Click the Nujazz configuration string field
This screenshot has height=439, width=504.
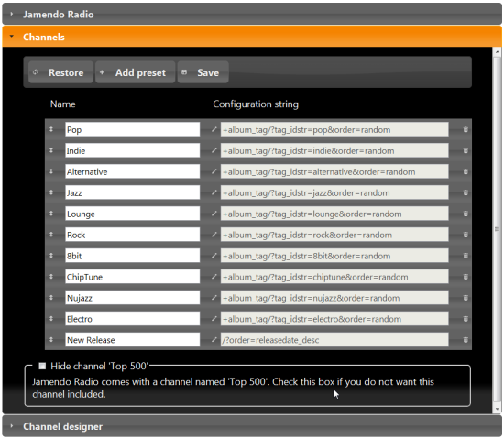tap(334, 298)
